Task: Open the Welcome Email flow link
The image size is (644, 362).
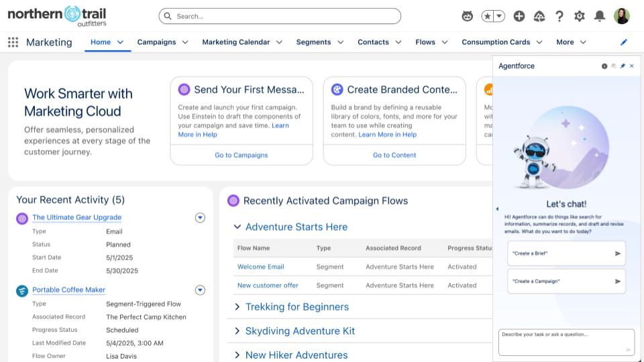Action: click(x=260, y=267)
